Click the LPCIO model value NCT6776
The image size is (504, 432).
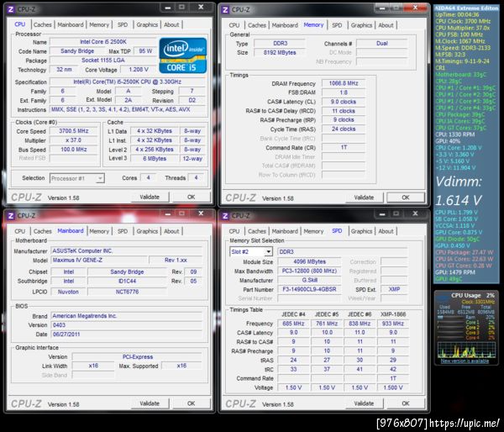(x=128, y=292)
